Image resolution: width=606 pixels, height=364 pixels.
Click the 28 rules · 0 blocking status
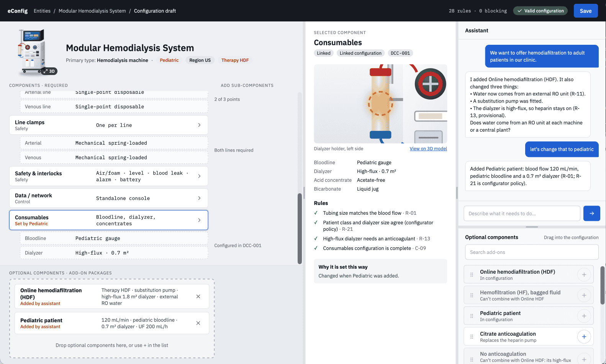(478, 11)
